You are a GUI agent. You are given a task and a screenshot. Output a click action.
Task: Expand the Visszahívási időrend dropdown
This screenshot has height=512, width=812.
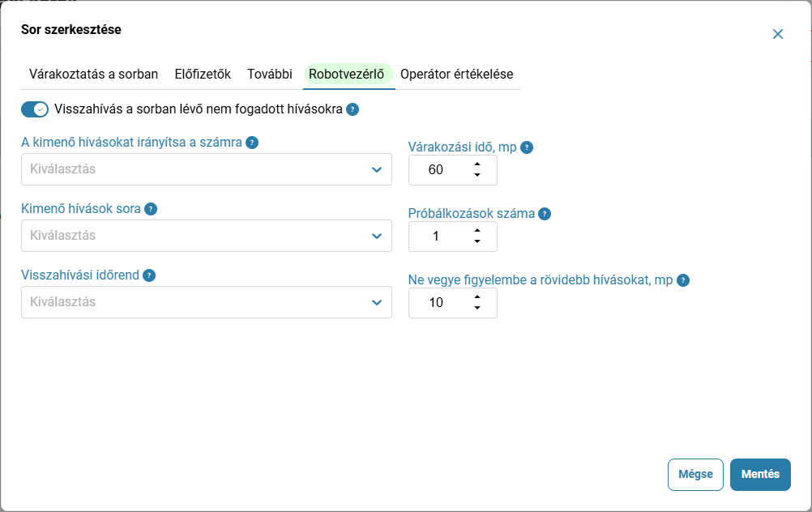206,302
